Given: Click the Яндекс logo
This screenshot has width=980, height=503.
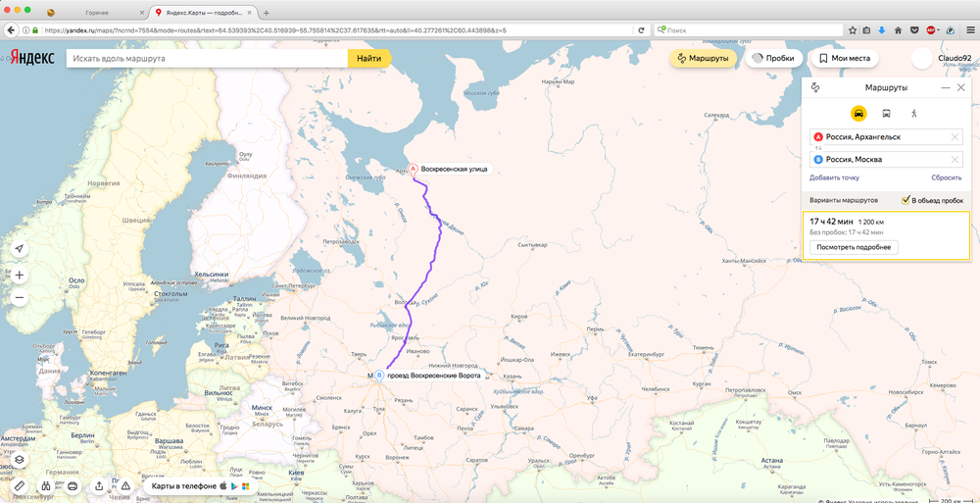Looking at the screenshot, I should 31,58.
